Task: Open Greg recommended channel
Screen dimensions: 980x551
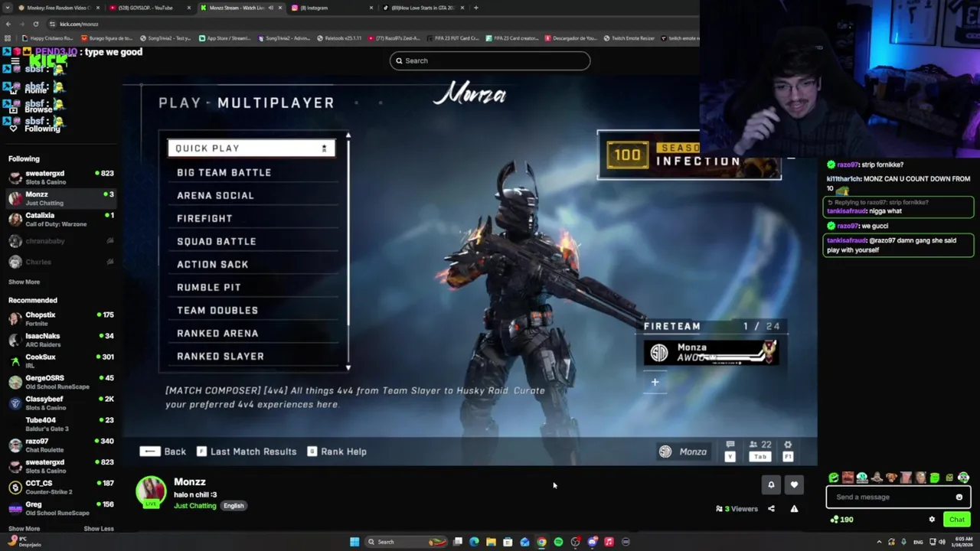Action: (x=61, y=508)
